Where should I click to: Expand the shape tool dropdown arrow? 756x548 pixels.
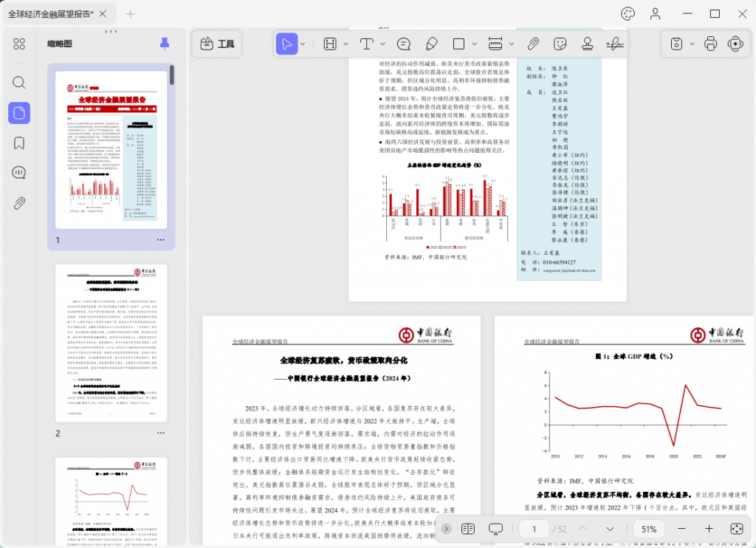(475, 44)
